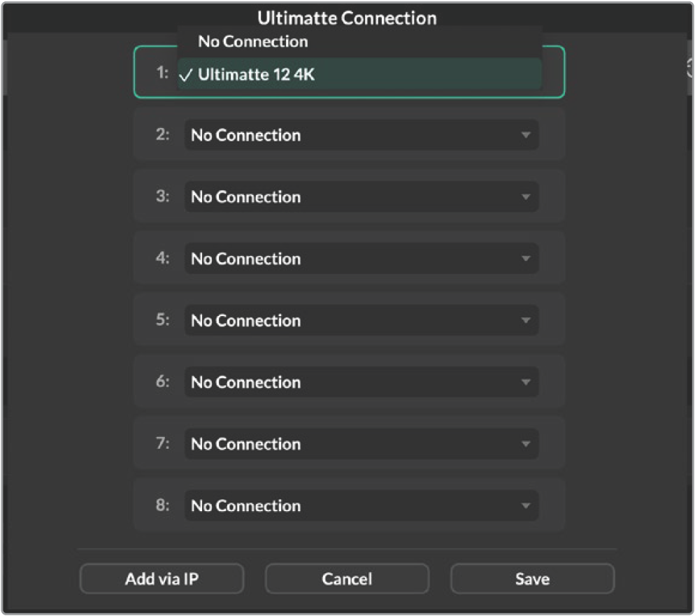Open the connection dropdown for slot 6
Viewport: 695px width, 616px height.
[x=361, y=382]
